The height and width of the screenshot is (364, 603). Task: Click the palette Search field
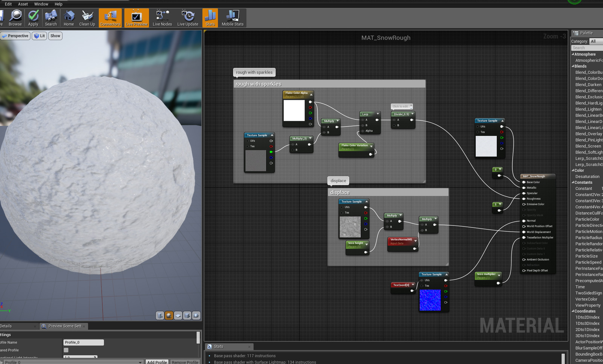[x=587, y=48]
